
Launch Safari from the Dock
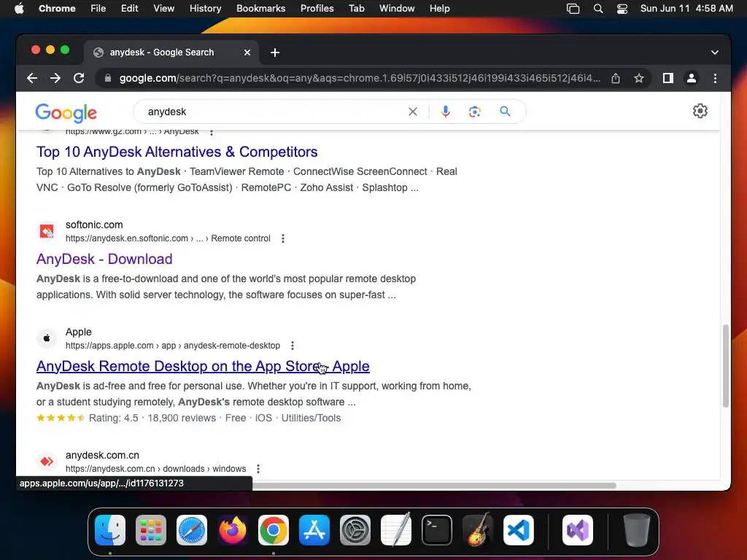click(x=192, y=530)
